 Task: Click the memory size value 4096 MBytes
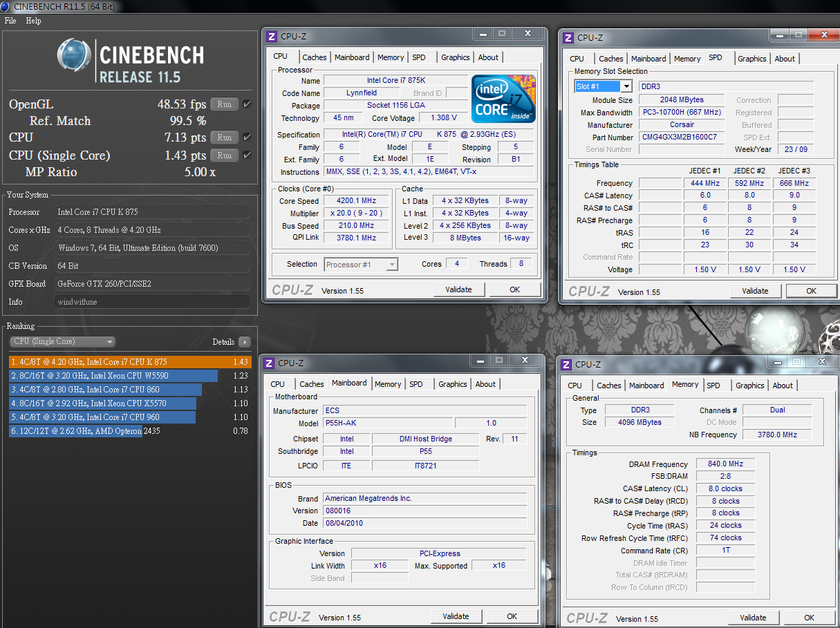click(x=641, y=422)
